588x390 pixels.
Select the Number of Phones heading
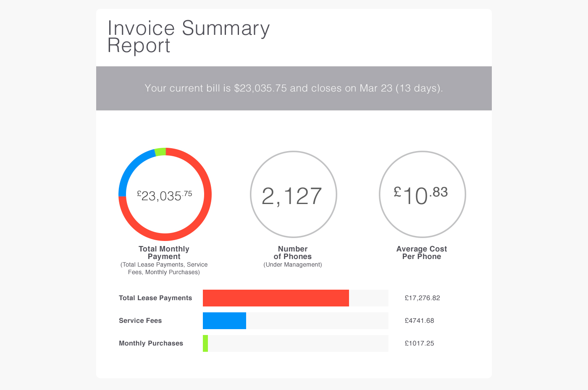[293, 253]
